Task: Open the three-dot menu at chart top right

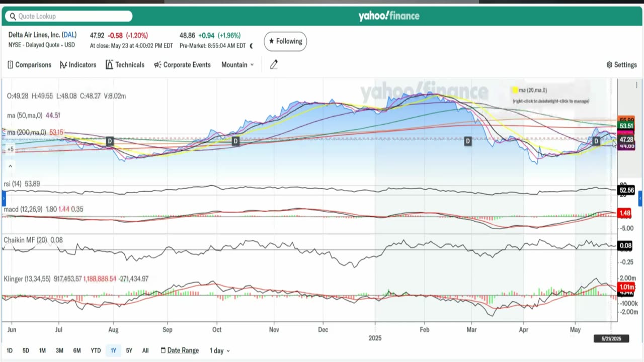Action: (x=636, y=85)
